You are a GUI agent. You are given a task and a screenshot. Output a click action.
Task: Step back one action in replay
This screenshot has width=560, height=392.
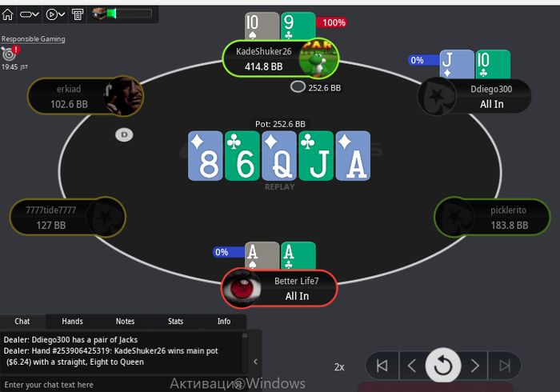(412, 366)
